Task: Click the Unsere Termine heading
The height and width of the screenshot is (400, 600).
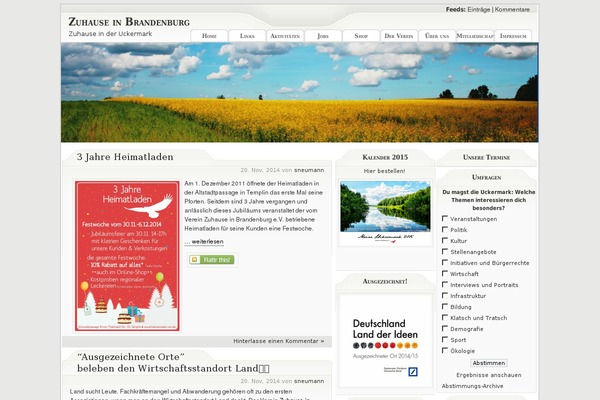Action: [x=486, y=157]
